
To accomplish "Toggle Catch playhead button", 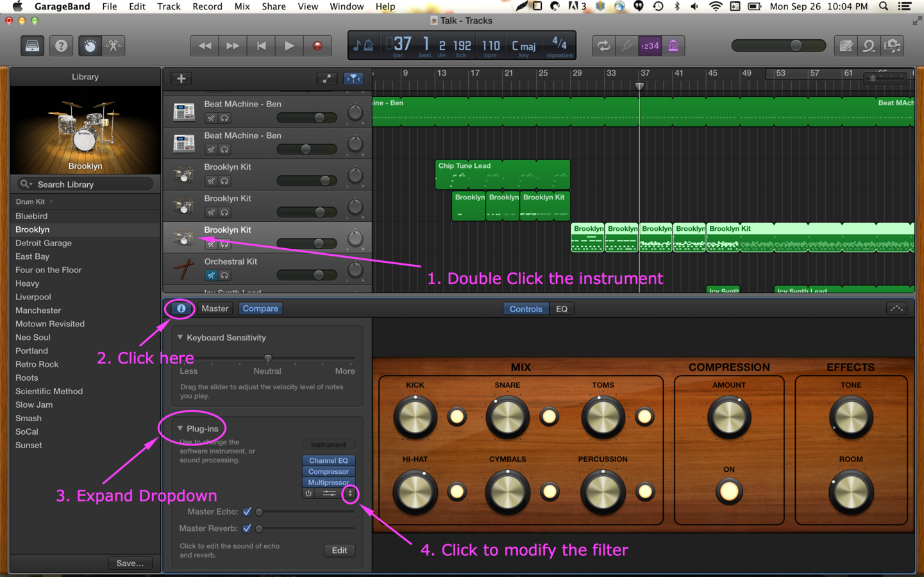I will [x=353, y=78].
